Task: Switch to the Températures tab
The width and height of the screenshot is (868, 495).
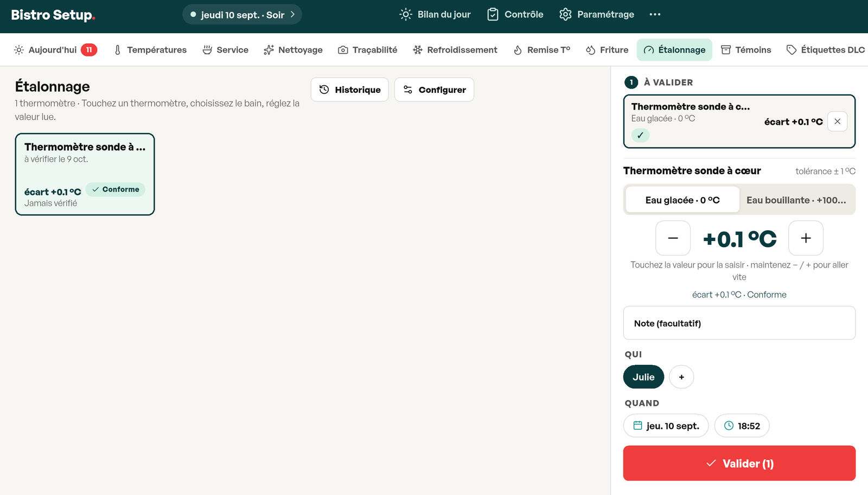Action: 150,50
